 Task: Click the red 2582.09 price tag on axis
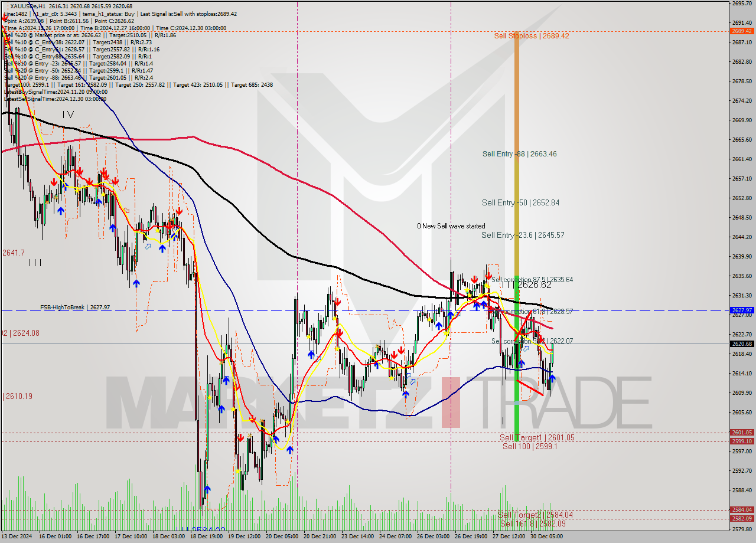742,518
